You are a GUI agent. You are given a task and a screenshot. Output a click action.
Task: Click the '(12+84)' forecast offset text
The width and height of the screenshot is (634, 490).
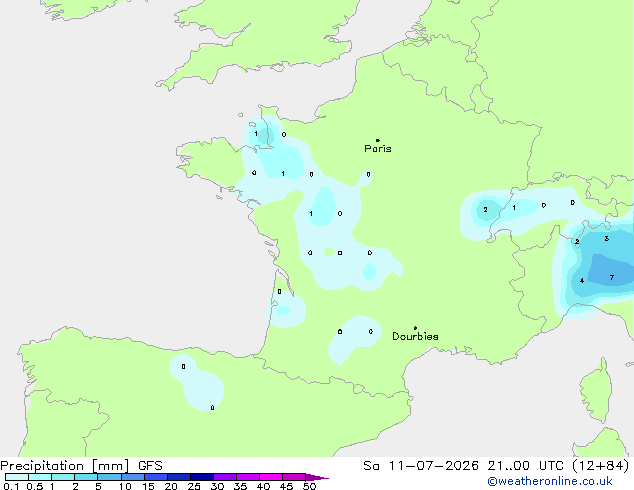coord(601,466)
